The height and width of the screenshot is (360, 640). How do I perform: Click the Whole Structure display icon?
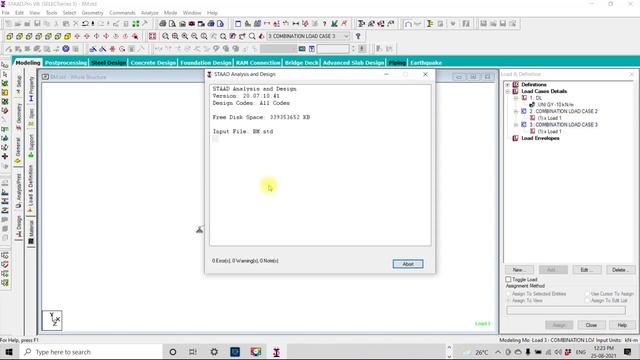point(152,36)
